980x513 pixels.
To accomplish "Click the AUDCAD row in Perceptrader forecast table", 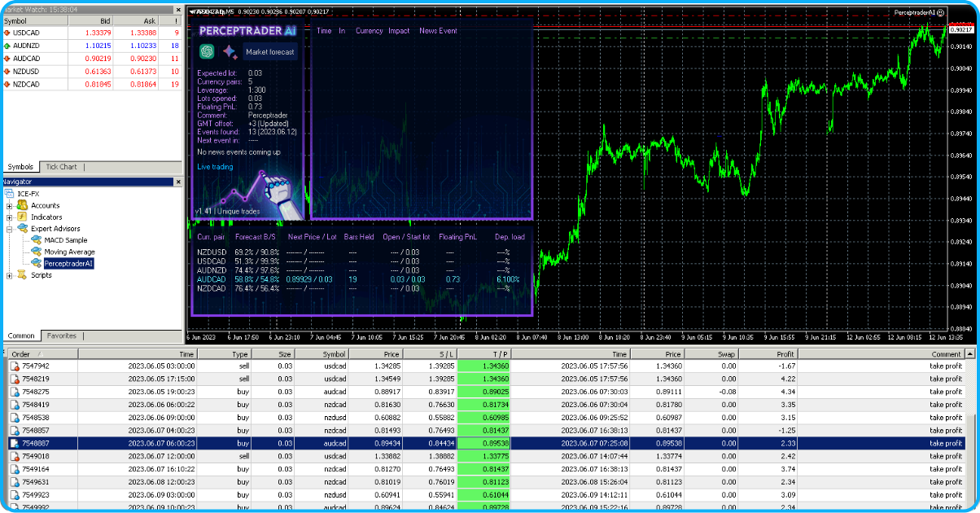I will click(x=361, y=279).
